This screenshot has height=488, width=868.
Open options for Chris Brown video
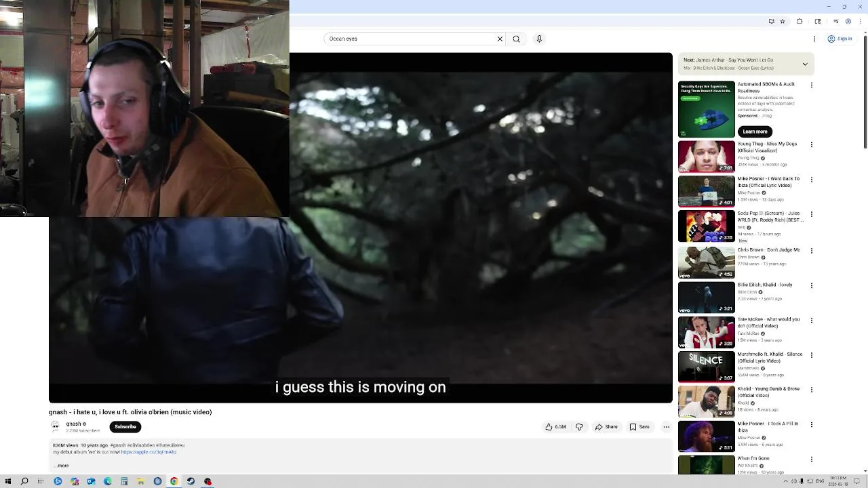coord(812,251)
